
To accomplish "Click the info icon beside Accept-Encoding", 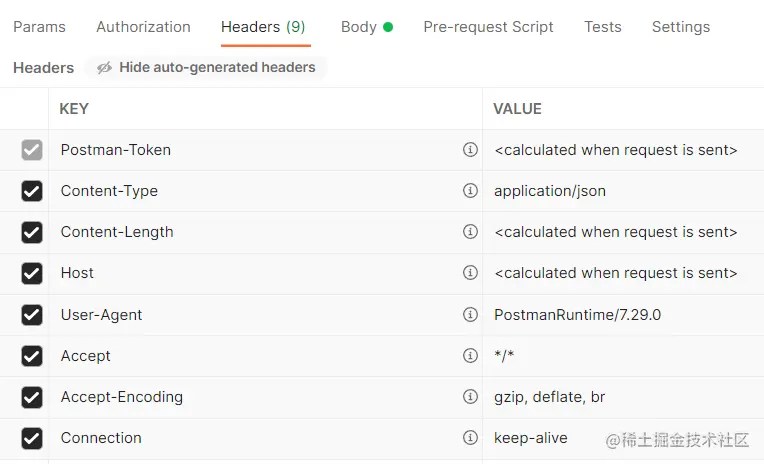I will pos(470,397).
